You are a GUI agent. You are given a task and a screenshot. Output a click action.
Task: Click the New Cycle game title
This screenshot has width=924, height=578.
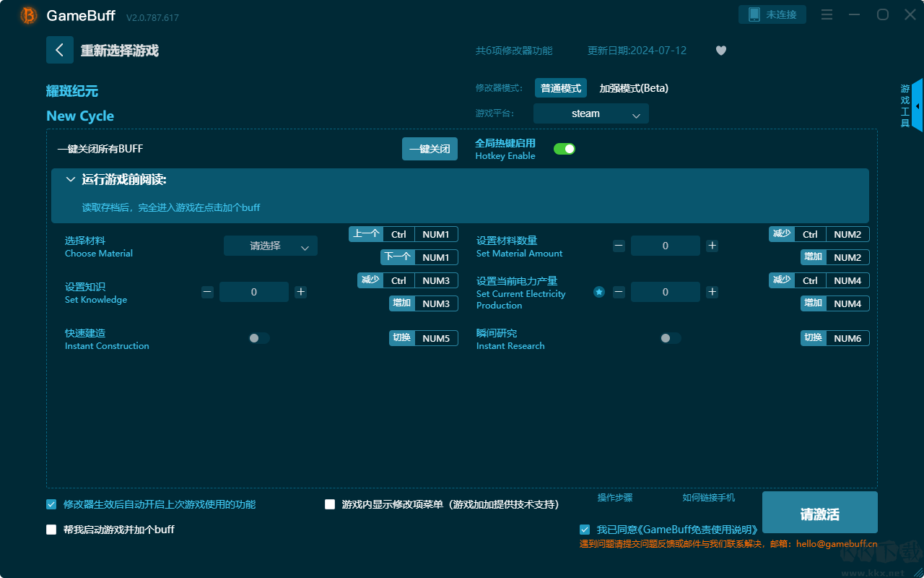point(80,116)
